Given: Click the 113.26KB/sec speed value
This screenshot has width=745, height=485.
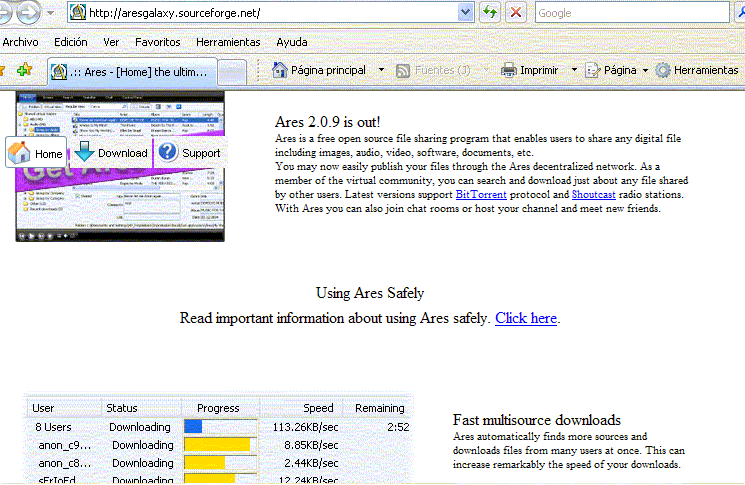Looking at the screenshot, I should point(305,427).
